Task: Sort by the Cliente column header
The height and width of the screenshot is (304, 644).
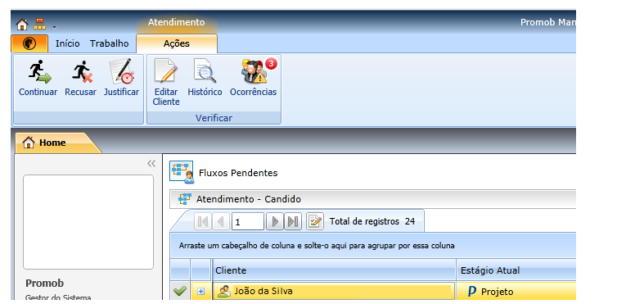Action: 334,270
